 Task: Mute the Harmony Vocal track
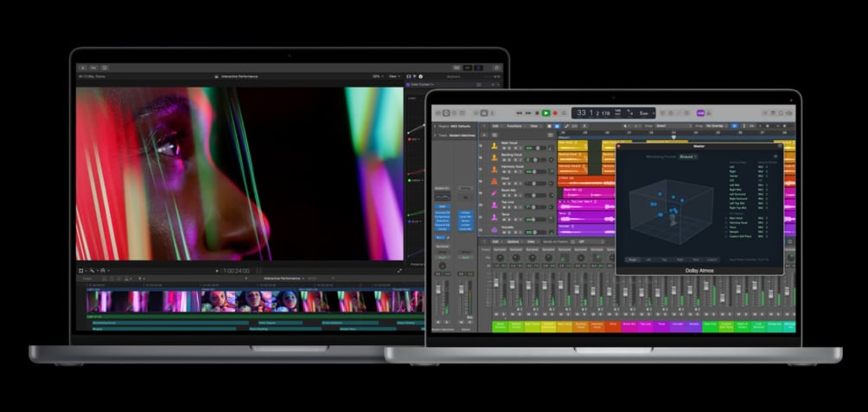pos(505,171)
